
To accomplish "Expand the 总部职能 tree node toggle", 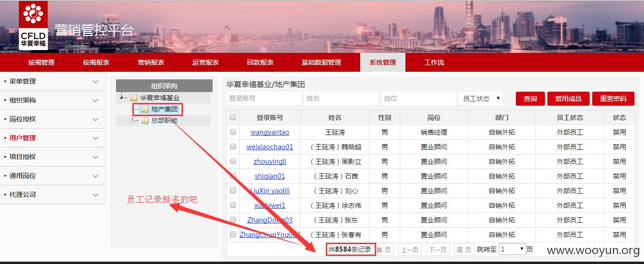I will 133,120.
